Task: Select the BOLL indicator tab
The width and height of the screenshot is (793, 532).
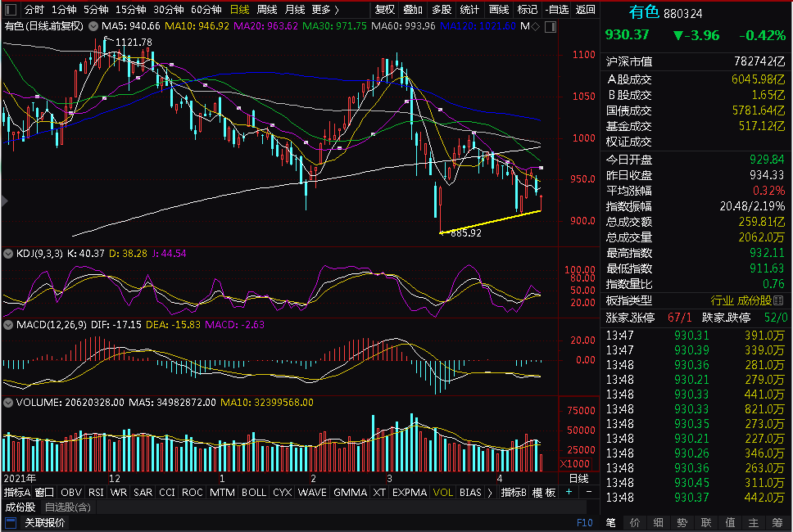Action: [x=254, y=492]
